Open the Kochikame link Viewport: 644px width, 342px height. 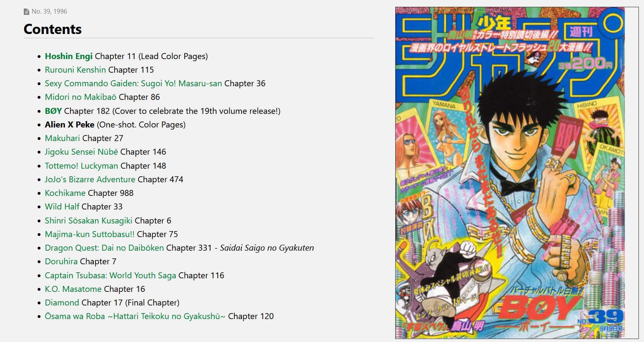point(65,193)
